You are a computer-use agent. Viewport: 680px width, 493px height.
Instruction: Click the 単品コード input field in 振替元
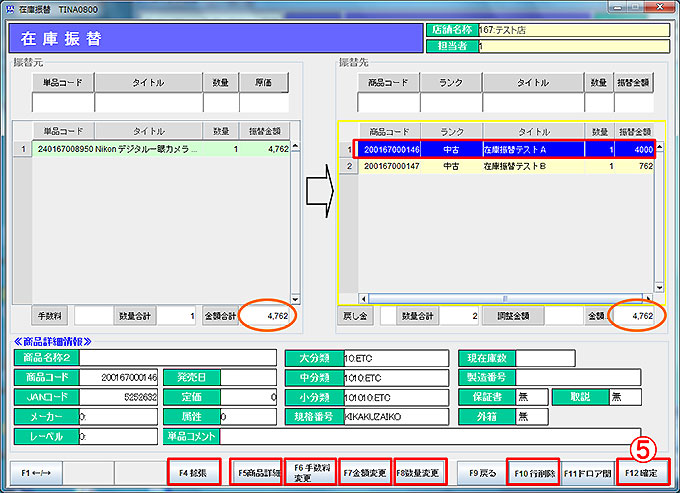62,102
